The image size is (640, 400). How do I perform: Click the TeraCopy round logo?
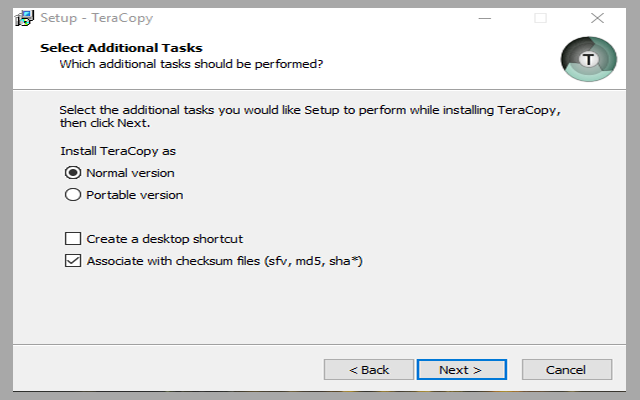589,59
